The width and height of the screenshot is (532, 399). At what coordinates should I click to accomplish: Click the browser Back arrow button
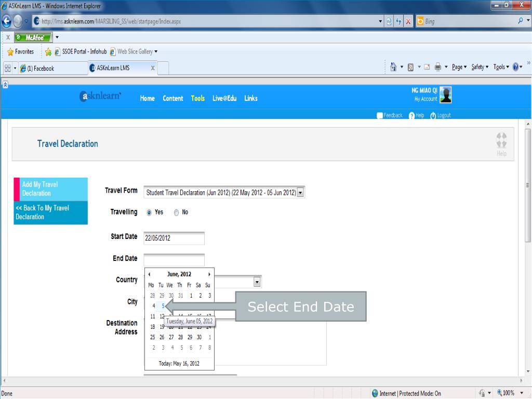click(x=6, y=21)
